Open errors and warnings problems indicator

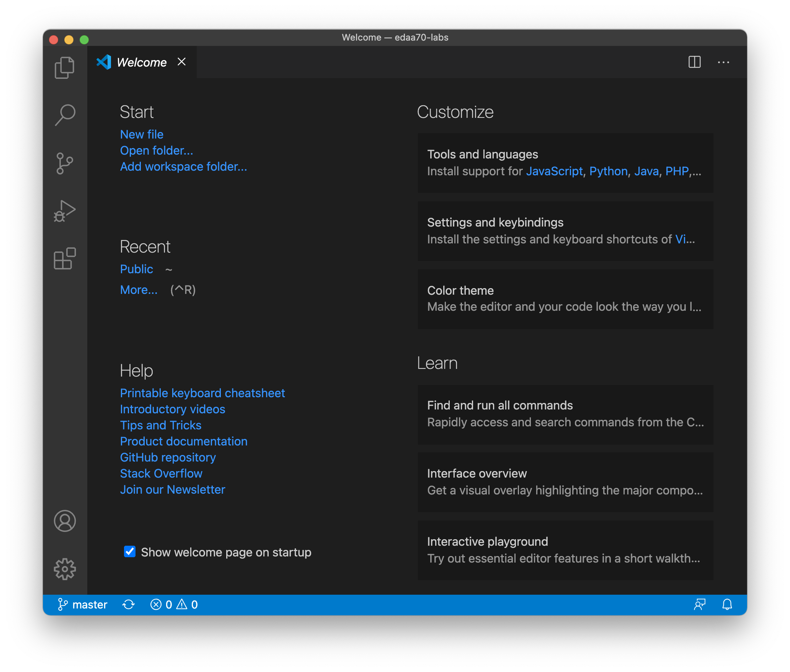pyautogui.click(x=174, y=605)
